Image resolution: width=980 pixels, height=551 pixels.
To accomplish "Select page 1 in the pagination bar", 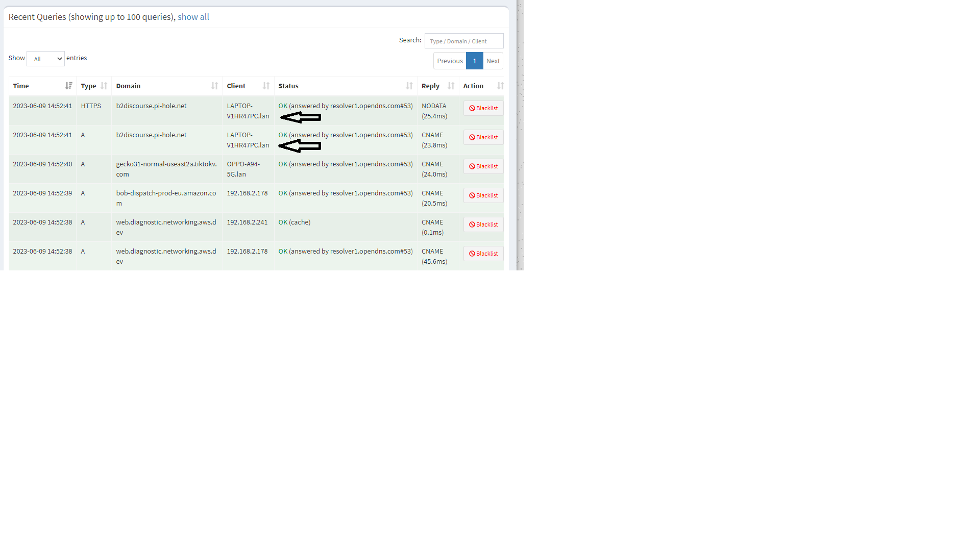I will (475, 61).
